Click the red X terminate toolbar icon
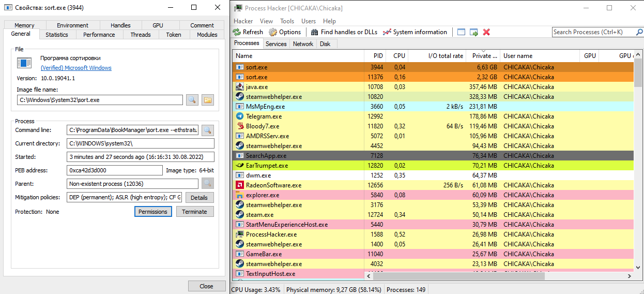 (486, 32)
